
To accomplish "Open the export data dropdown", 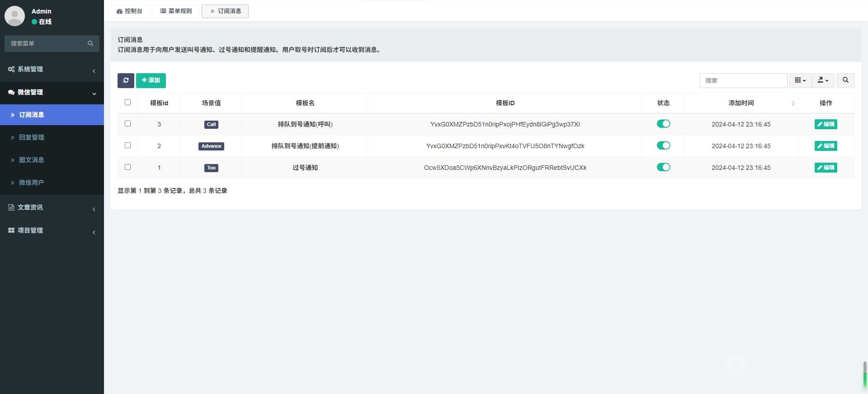I will coord(823,80).
